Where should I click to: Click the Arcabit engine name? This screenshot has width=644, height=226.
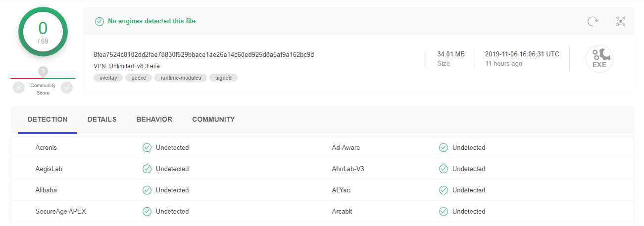point(342,211)
